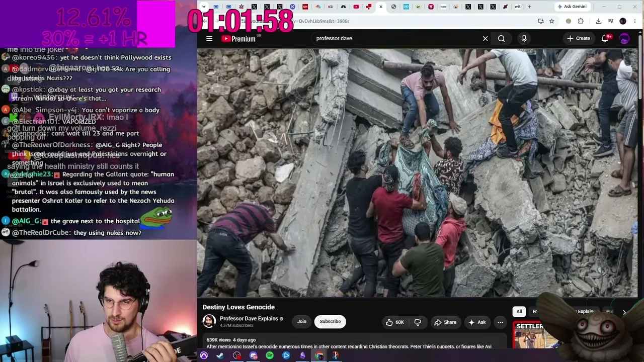The width and height of the screenshot is (644, 362).
Task: Share the video
Action: click(x=445, y=322)
